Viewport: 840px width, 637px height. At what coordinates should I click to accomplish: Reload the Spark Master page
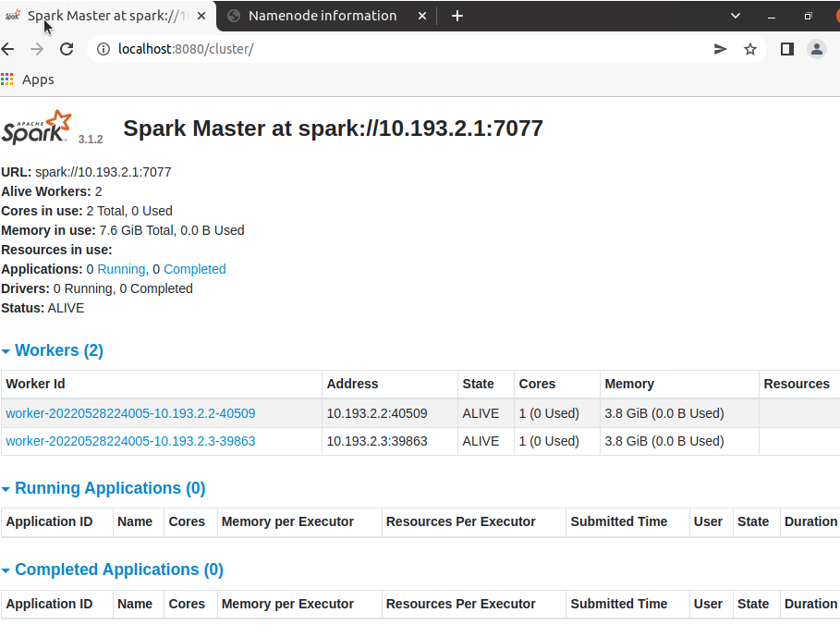tap(66, 48)
